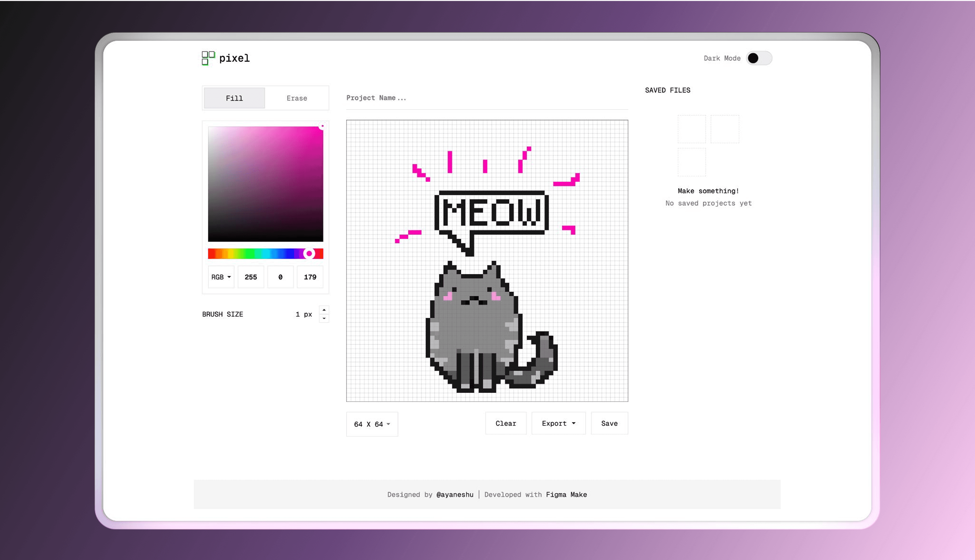Click the "Dark Mode" label

click(x=722, y=58)
